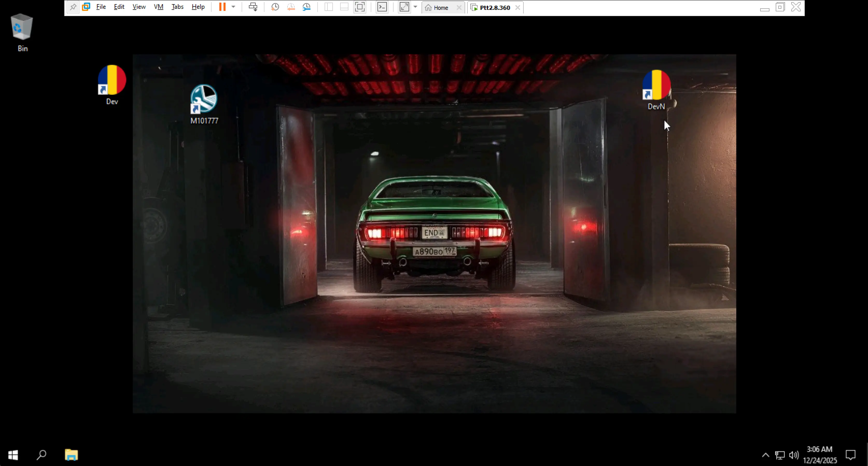
Task: Toggle the thumbnail bar view
Action: tap(344, 7)
